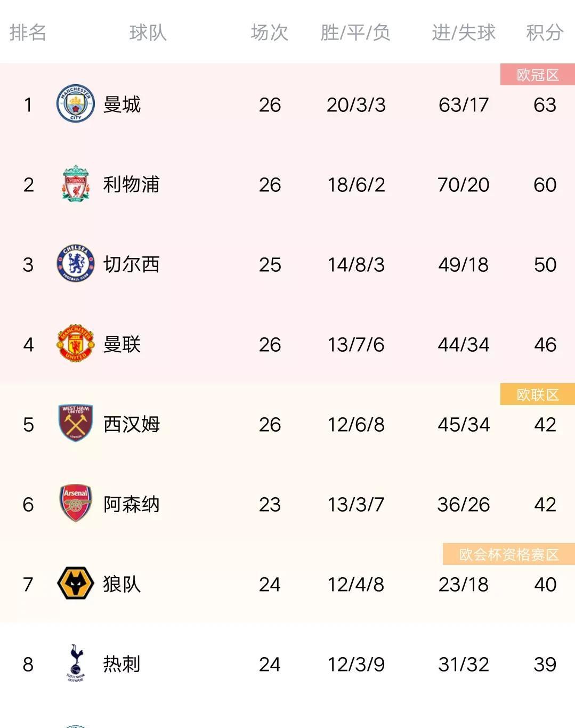Open the Manchester City club crest

pyautogui.click(x=76, y=103)
